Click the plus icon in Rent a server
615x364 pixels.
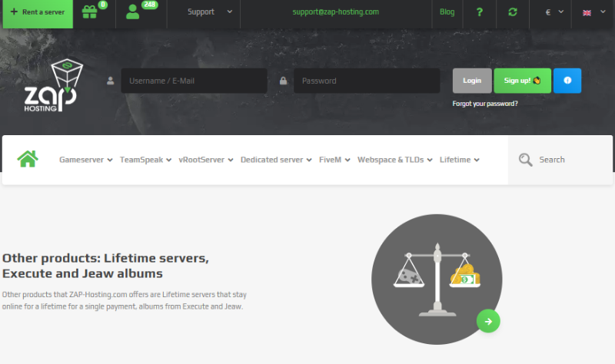pyautogui.click(x=14, y=12)
